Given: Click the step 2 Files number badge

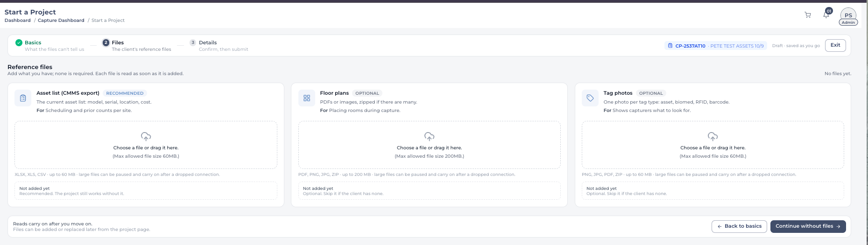Looking at the screenshot, I should click(x=106, y=42).
